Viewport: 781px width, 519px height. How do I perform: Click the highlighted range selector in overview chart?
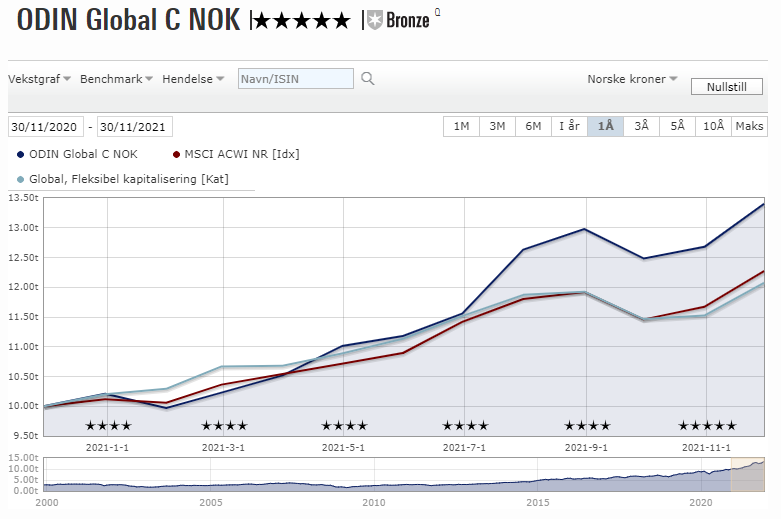[x=747, y=474]
